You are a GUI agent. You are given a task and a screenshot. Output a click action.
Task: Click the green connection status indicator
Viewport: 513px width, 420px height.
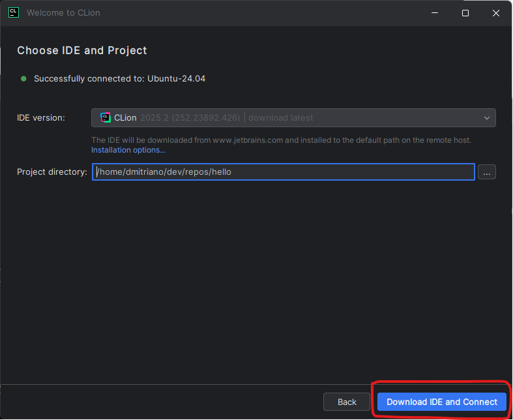tap(23, 78)
